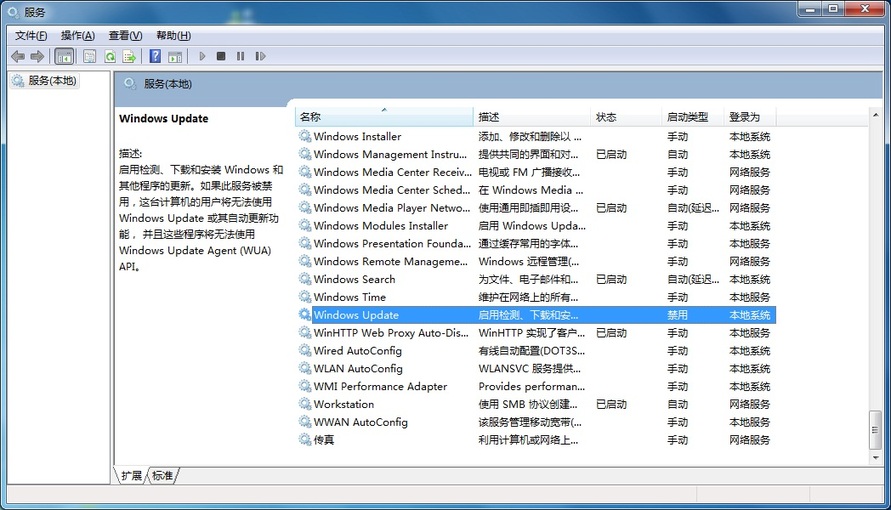Switch to the 标准 tab
The image size is (891, 510).
(x=163, y=475)
